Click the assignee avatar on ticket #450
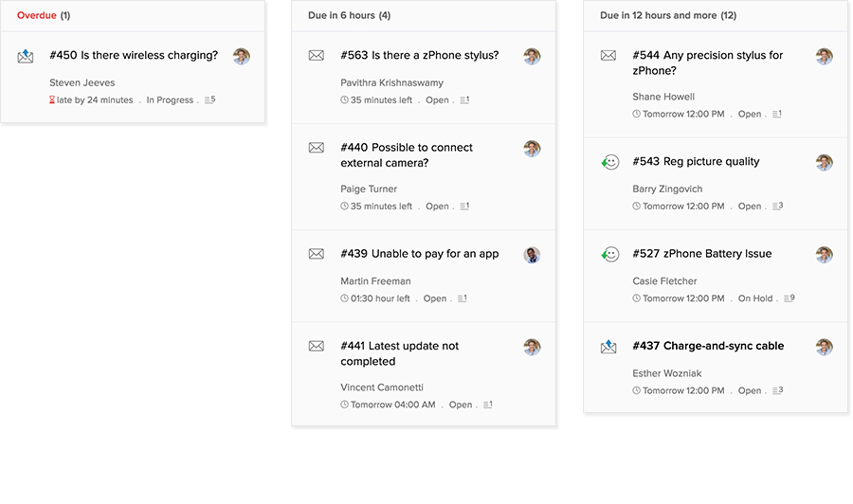853x504 pixels. (242, 57)
